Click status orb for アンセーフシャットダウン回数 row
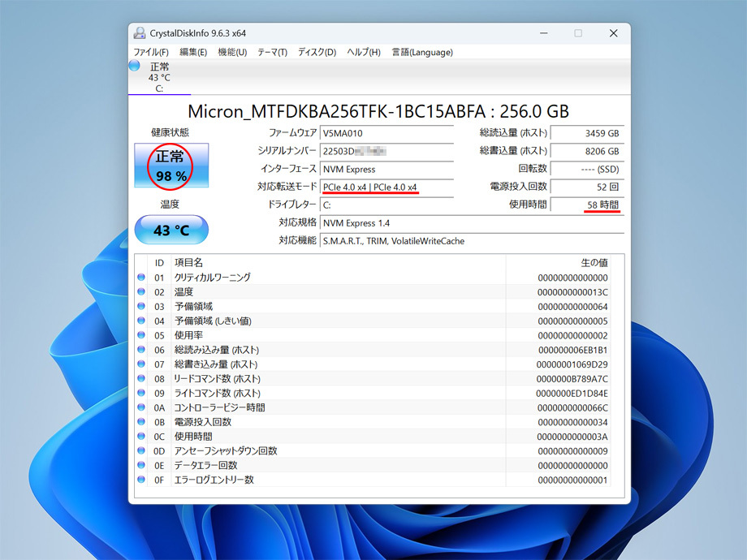The height and width of the screenshot is (560, 747). pos(141,450)
